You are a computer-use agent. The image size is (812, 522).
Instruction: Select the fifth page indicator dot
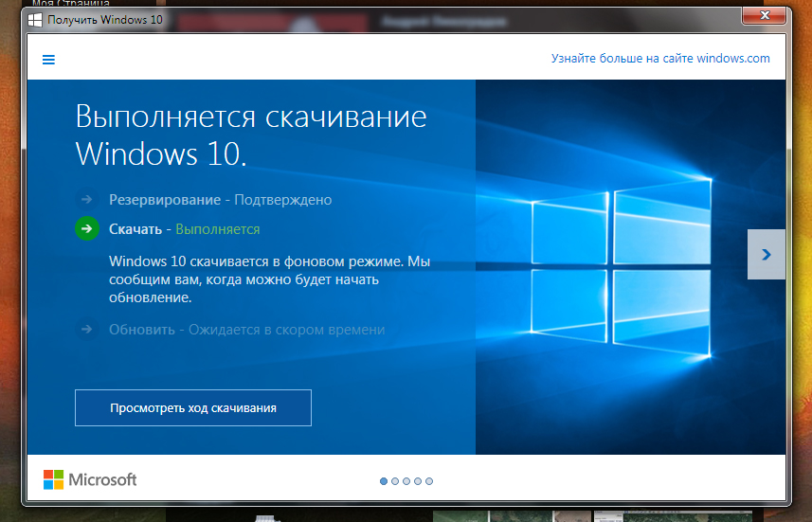pyautogui.click(x=429, y=481)
